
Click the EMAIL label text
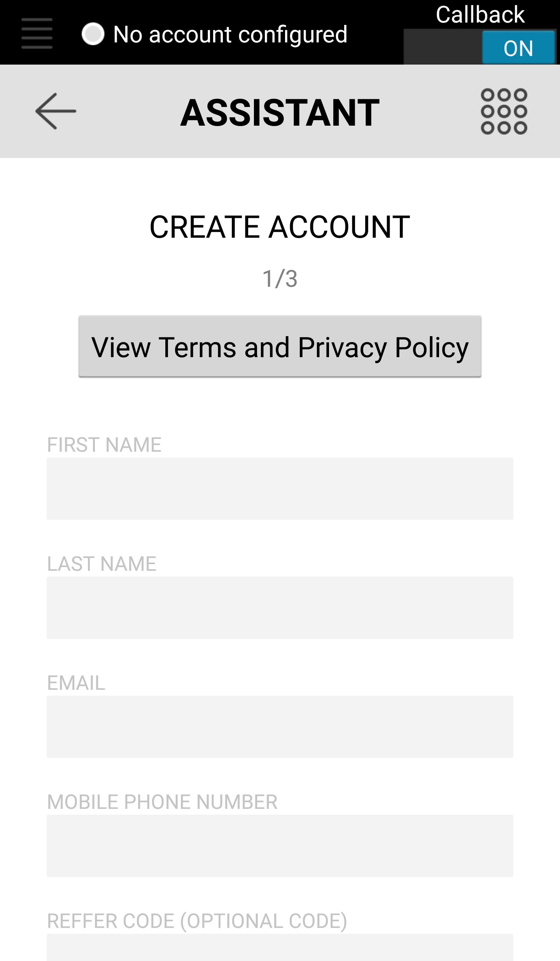pos(76,683)
